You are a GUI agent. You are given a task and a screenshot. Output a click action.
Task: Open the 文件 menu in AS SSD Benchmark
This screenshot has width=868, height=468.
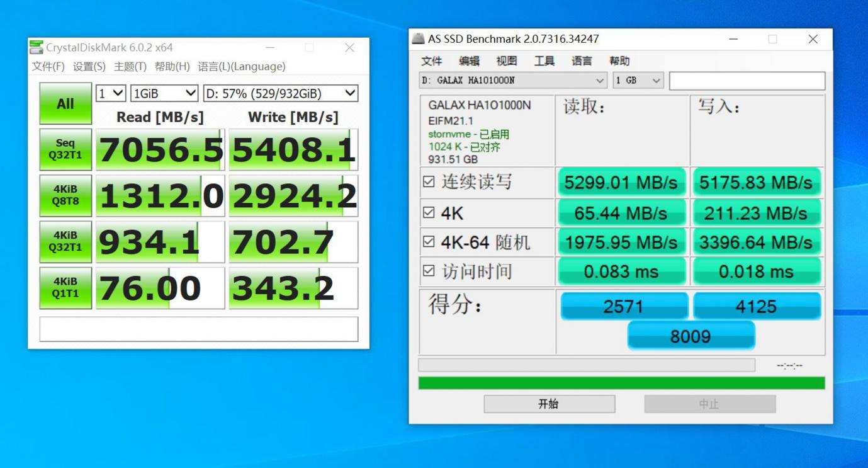pyautogui.click(x=432, y=61)
